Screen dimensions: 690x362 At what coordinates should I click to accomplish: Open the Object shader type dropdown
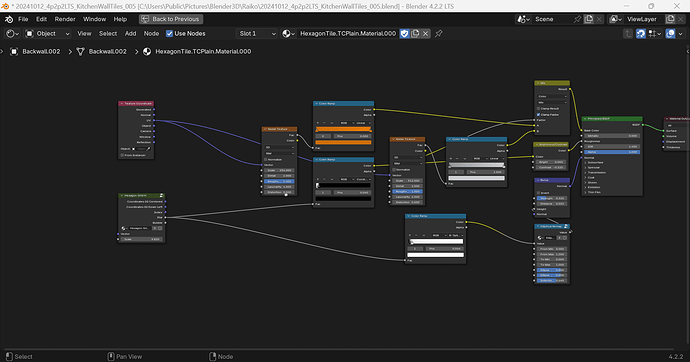[48, 33]
